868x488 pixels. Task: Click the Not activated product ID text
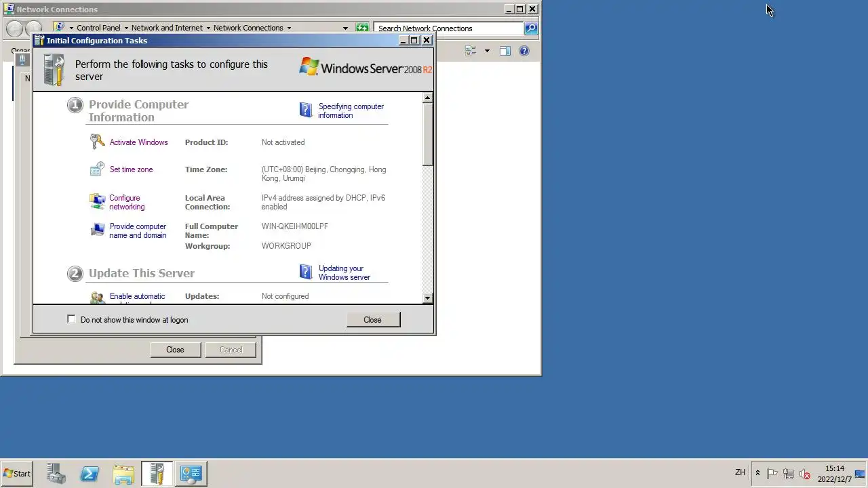tap(283, 142)
